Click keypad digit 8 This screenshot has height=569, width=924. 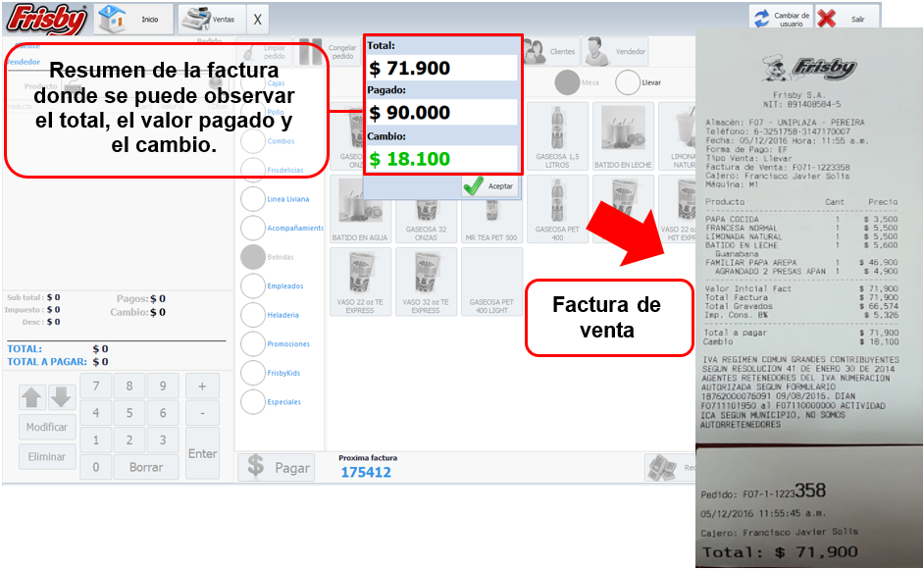[x=129, y=387]
